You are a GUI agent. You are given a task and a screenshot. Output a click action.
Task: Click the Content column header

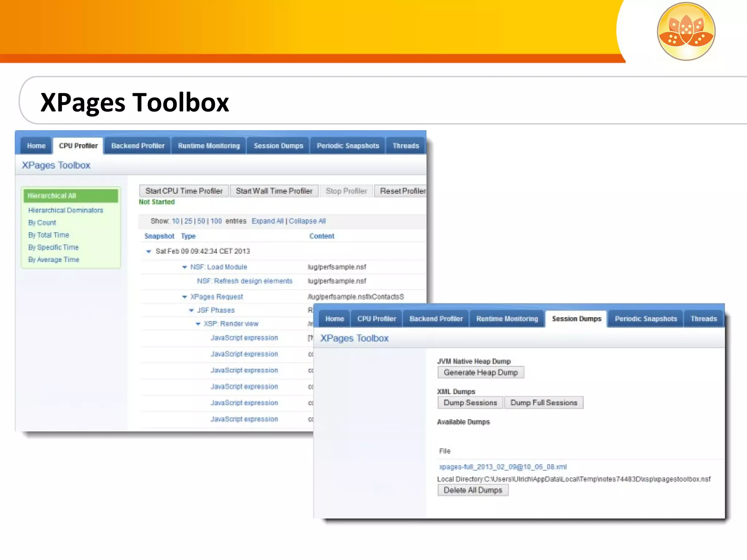click(322, 236)
